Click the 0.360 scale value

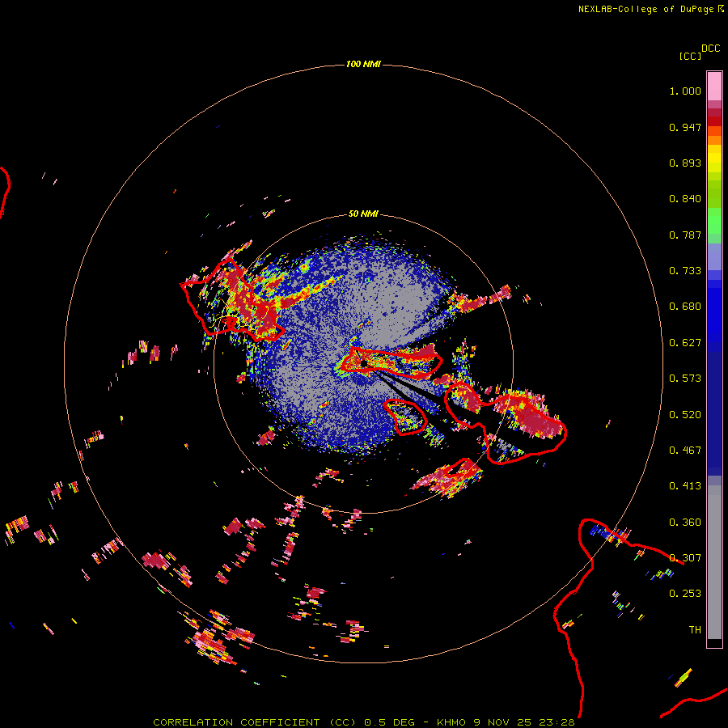(685, 523)
